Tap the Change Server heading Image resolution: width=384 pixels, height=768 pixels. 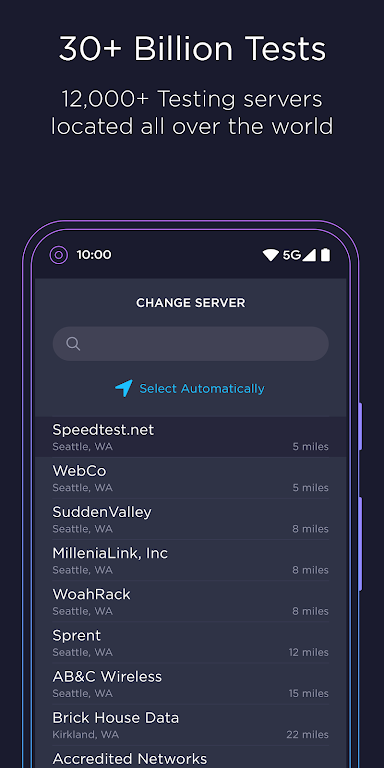click(191, 303)
